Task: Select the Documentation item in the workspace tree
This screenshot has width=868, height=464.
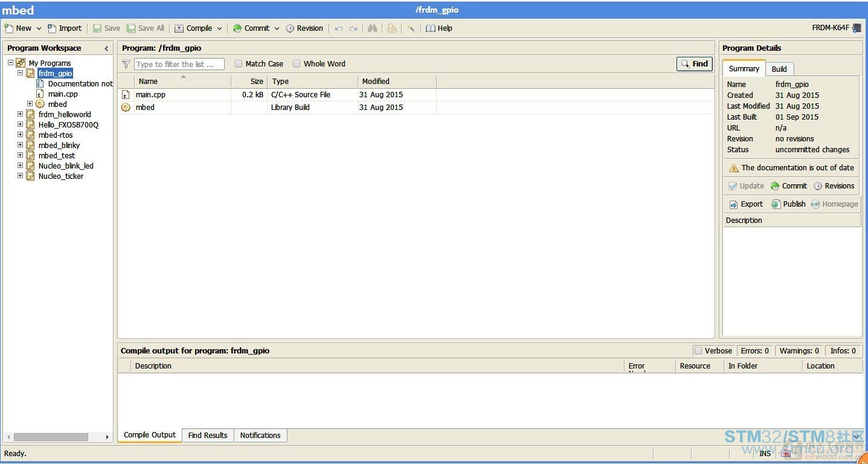Action: pos(80,84)
